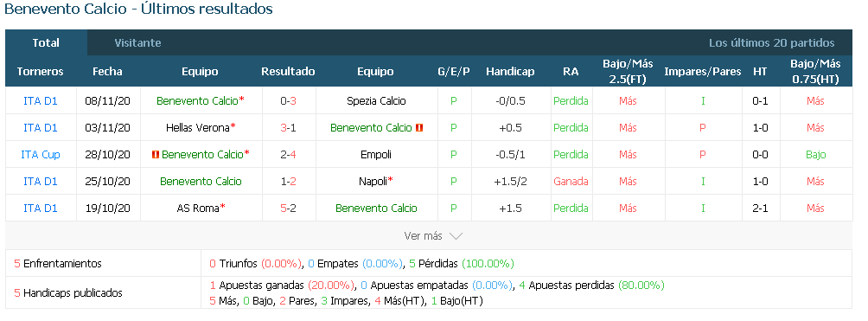Expand more results via the Ver más chevron
The image size is (868, 321).
point(456,236)
